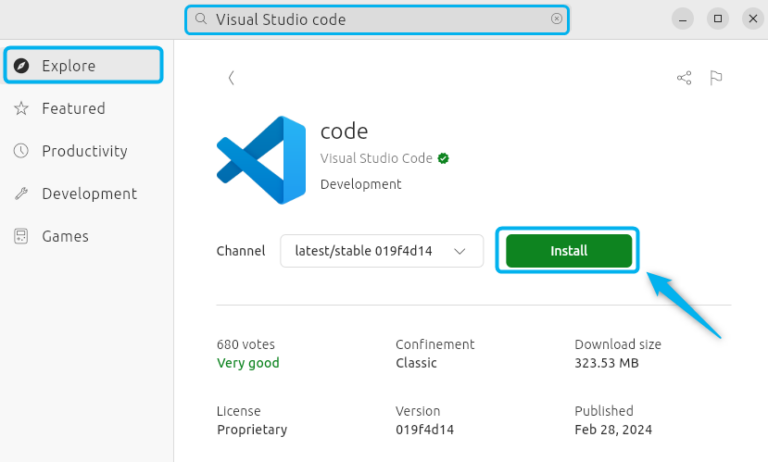Image resolution: width=768 pixels, height=462 pixels.
Task: Open the Channel latest/stable dropdown
Action: tap(382, 251)
